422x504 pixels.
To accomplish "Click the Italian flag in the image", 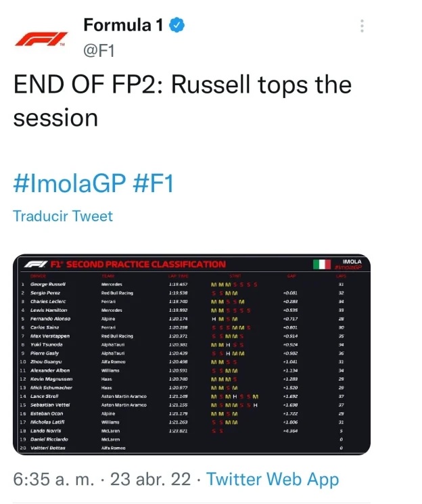I will coord(321,265).
